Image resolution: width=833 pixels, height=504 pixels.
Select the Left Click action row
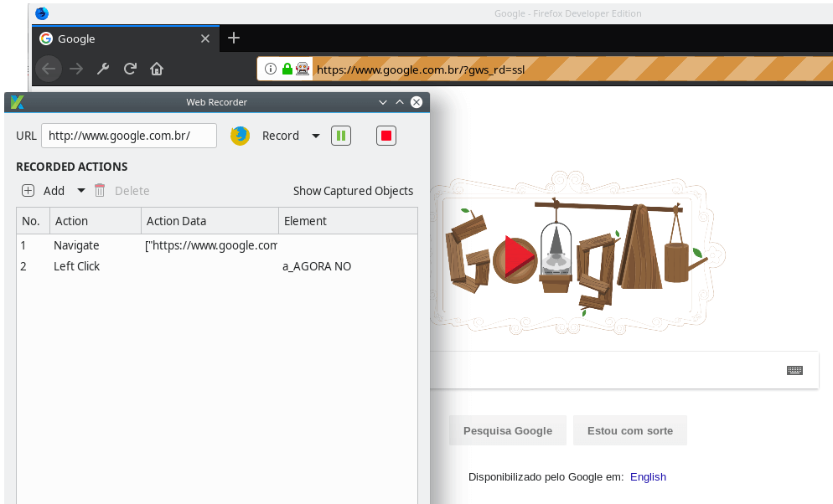pyautogui.click(x=217, y=266)
